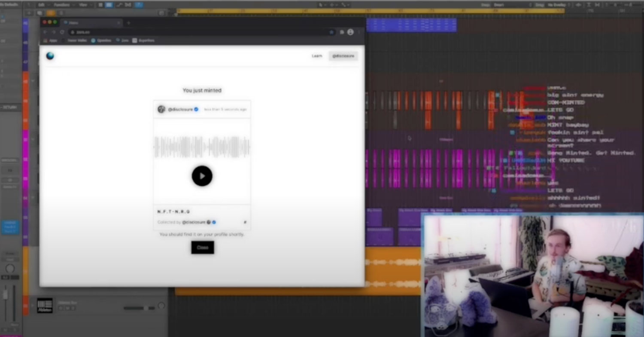644x337 pixels.
Task: Open the Learn link in Zora header
Action: (317, 56)
